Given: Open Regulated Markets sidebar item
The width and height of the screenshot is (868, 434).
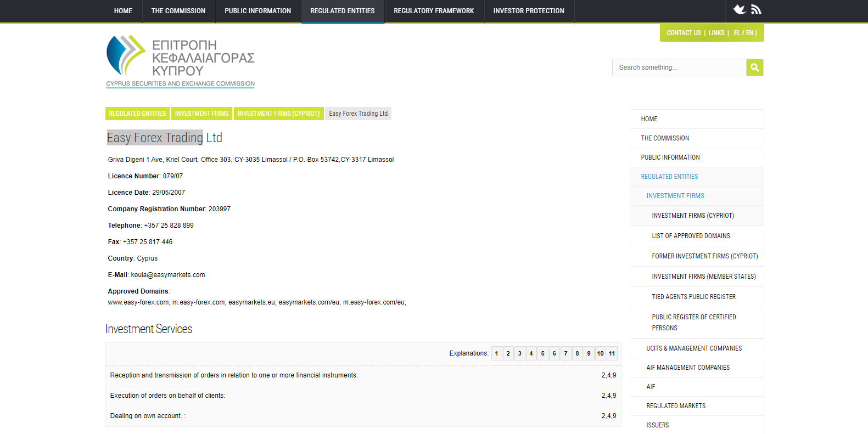Looking at the screenshot, I should point(697,406).
